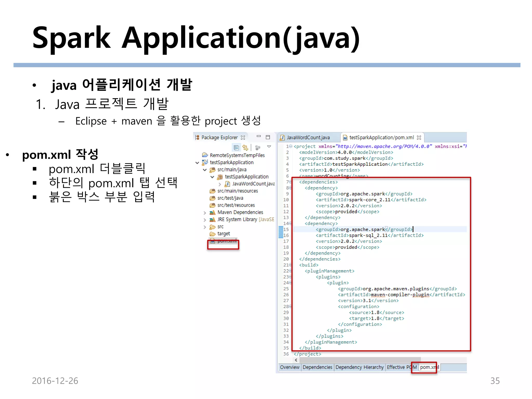Select JavaWordCount.java file in tree
532x399 pixels.
(x=253, y=184)
